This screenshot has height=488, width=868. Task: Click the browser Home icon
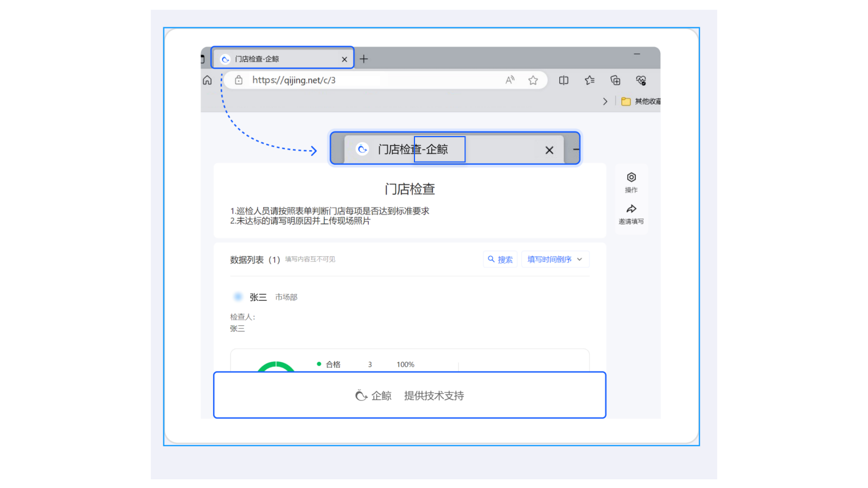(x=207, y=80)
